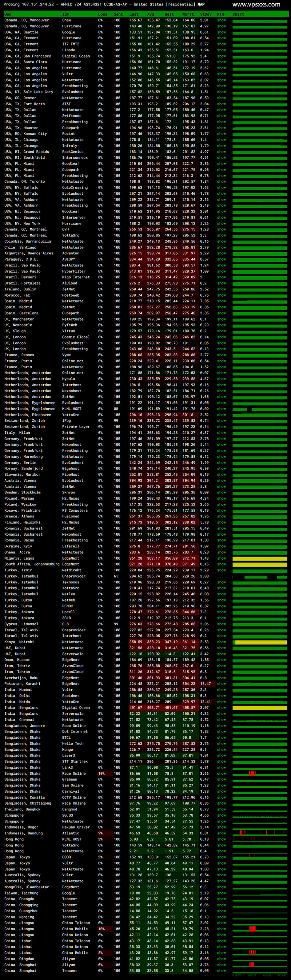Select the 'Cosmic Global' ISP cell
This screenshot has width=291, height=980.
[76, 337]
